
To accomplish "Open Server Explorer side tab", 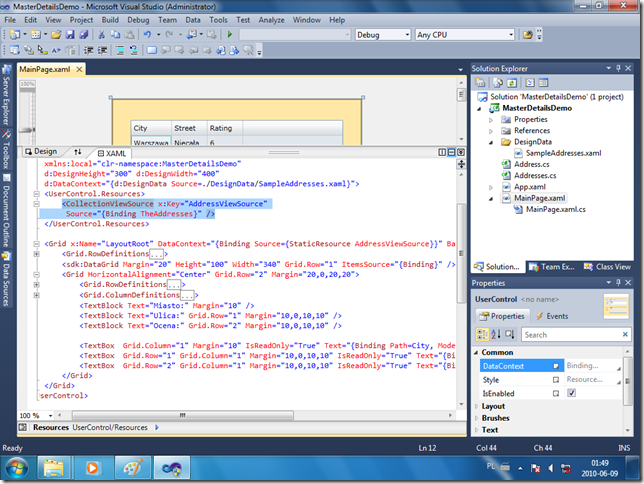I will coord(6,95).
